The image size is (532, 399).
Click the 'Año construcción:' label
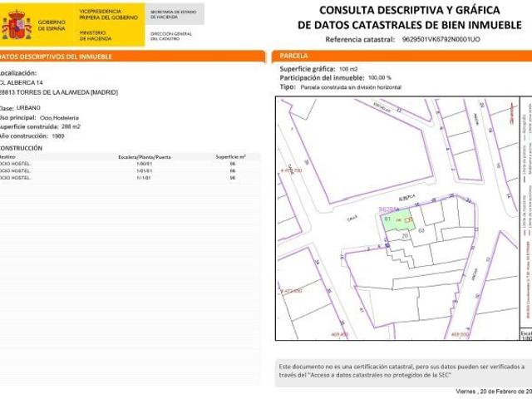[24, 136]
